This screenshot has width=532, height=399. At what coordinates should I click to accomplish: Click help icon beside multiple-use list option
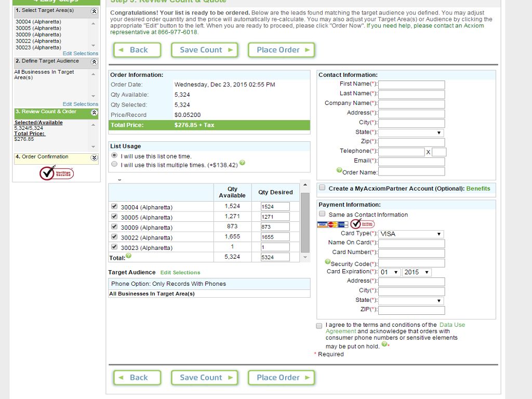click(243, 163)
